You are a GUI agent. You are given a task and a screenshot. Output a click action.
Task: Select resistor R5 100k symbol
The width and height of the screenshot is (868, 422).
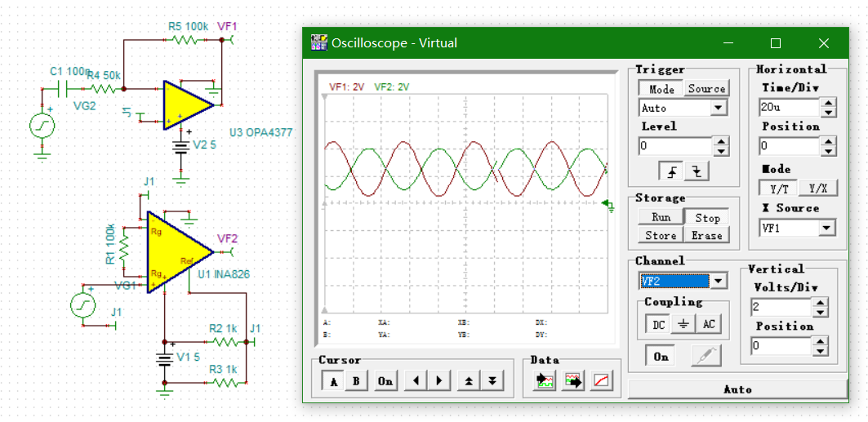pos(185,39)
